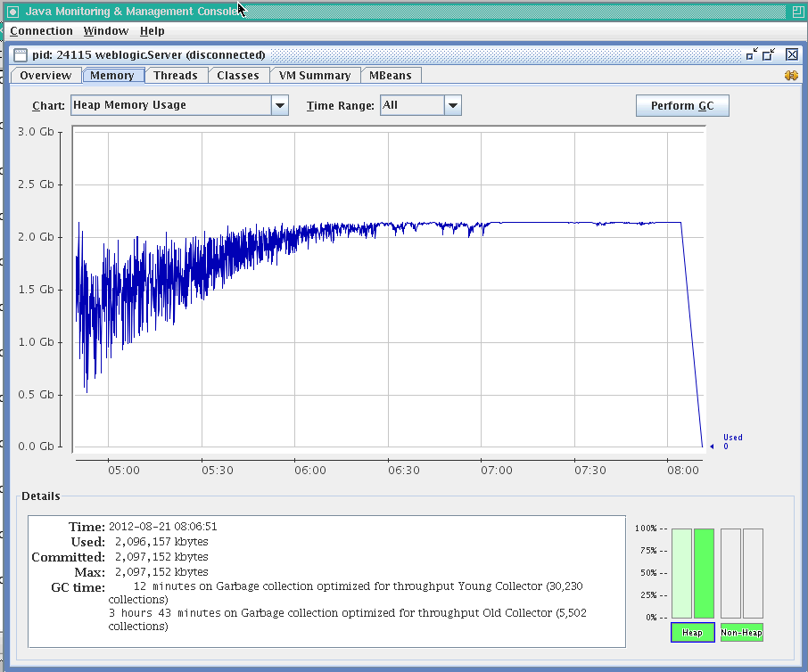808x672 pixels.
Task: Iconify the weblogic.Server internal frame
Action: tap(752, 54)
